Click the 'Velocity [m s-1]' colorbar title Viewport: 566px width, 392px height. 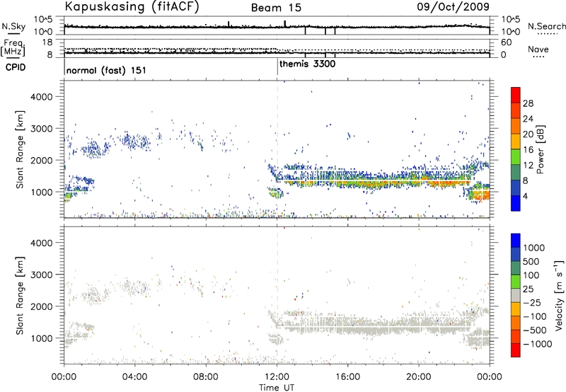click(x=559, y=295)
